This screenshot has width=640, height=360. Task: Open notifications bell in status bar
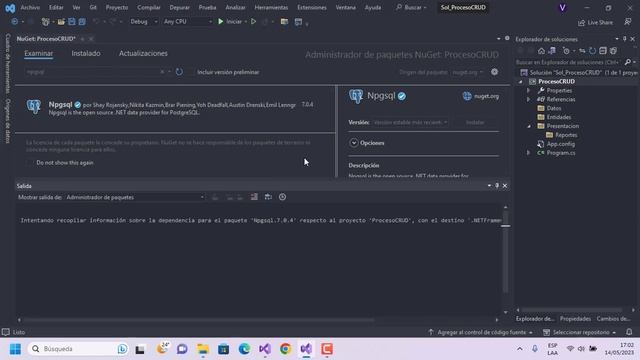tap(629, 332)
